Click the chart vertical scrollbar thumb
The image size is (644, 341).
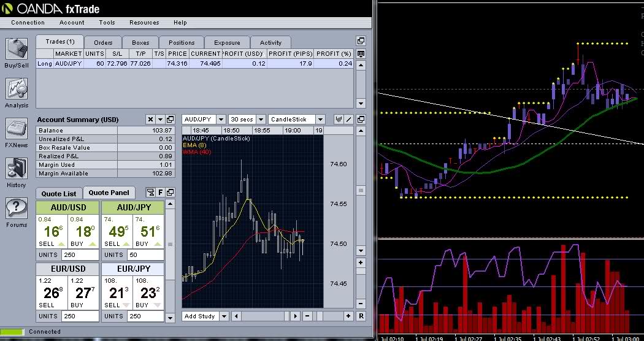[x=361, y=191]
